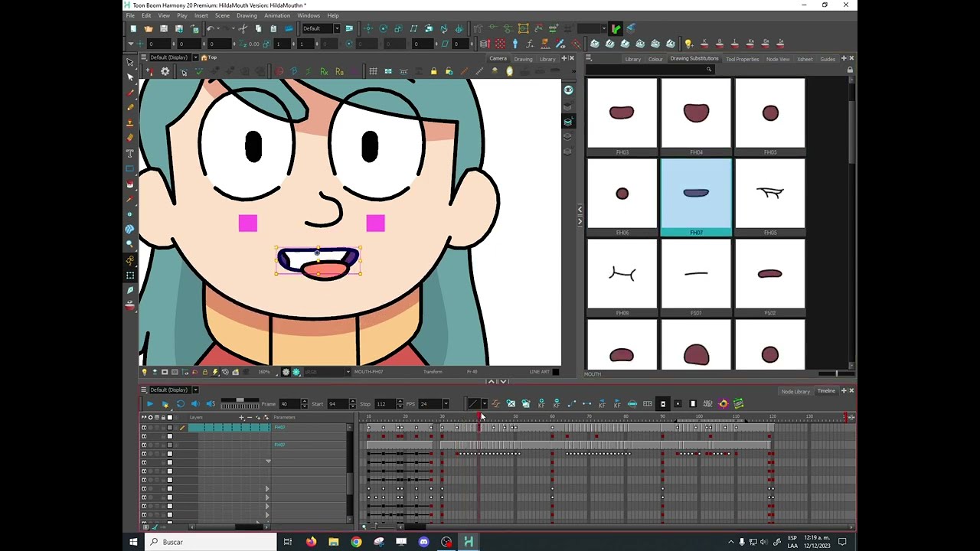Open camera view settings gear icon
Screen dimensions: 980x551
[165, 71]
